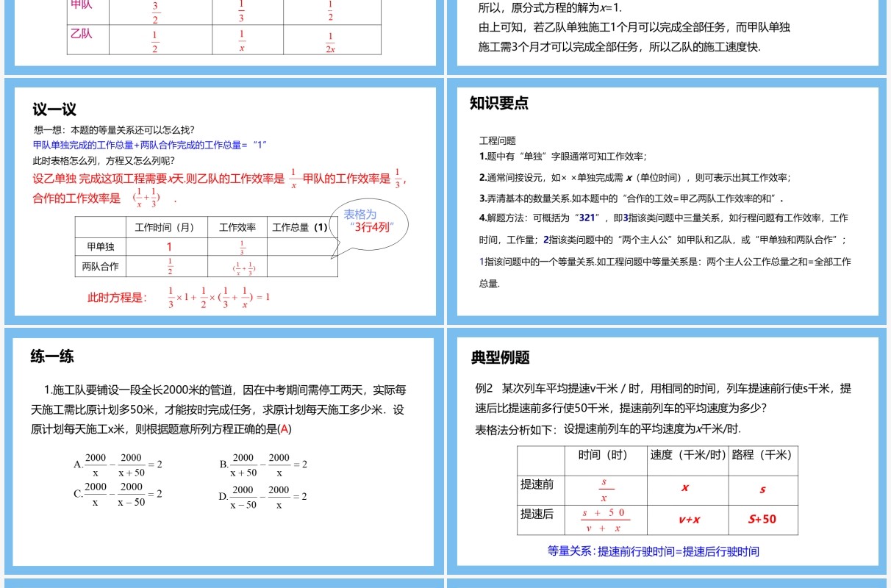Choose answer option D equation
Screen dimensions: 891x588
tap(263, 496)
